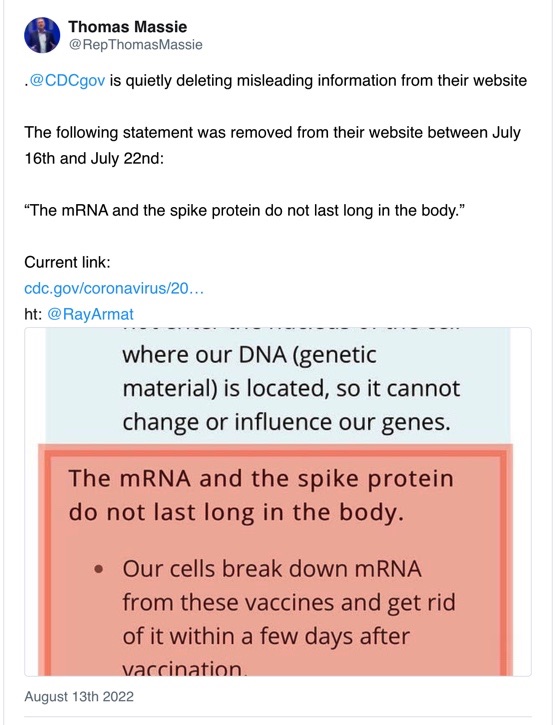558x725 pixels.
Task: Click Thomas Massie's profile avatar
Action: [42, 35]
